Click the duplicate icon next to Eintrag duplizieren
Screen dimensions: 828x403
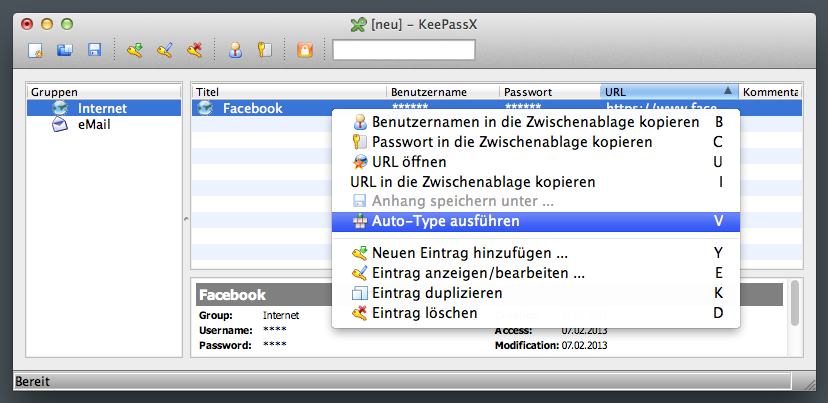click(x=360, y=293)
